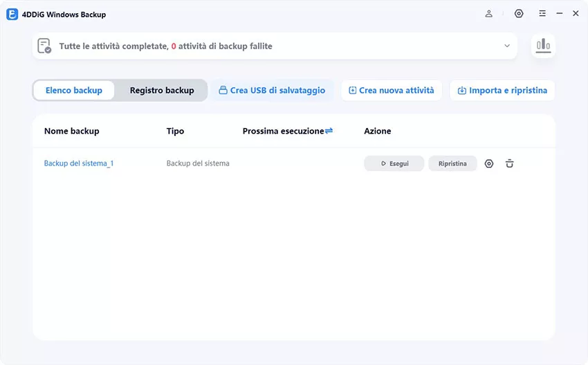This screenshot has height=365, width=588.
Task: Click the Nome backup column header
Action: [72, 131]
